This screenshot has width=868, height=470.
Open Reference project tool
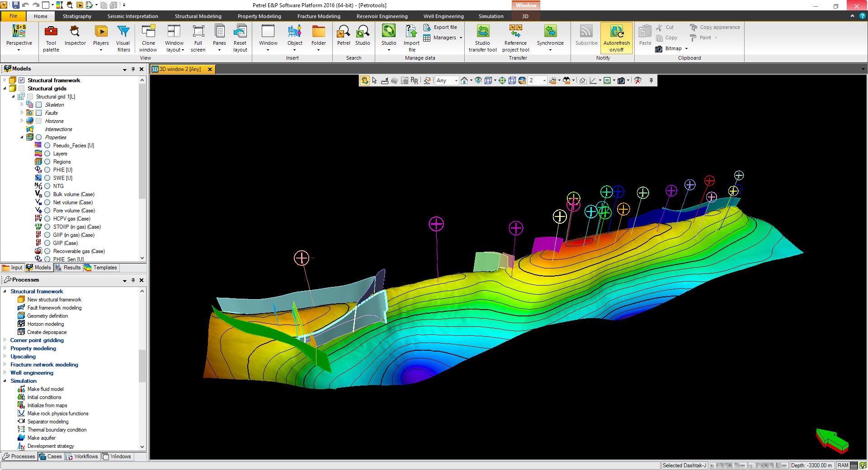coord(515,38)
